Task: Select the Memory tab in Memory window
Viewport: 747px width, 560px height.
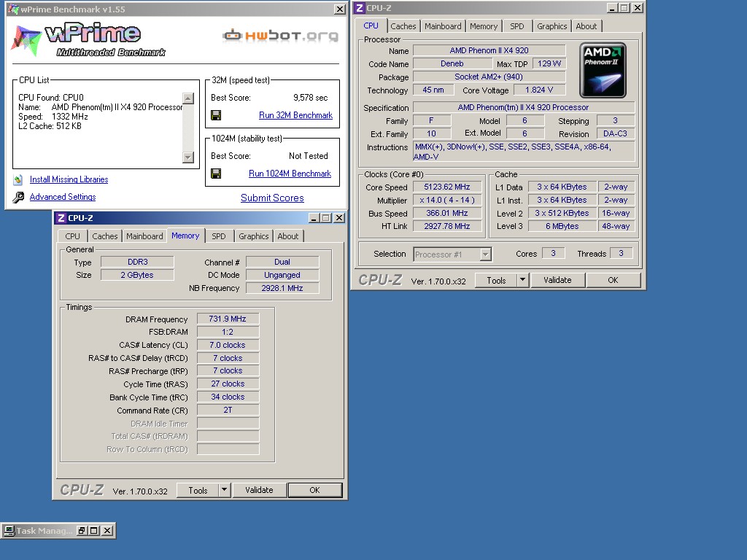Action: coord(185,236)
